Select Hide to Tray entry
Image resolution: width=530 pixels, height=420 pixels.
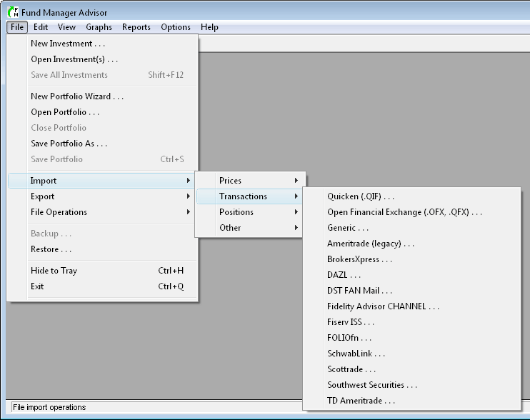pos(102,271)
